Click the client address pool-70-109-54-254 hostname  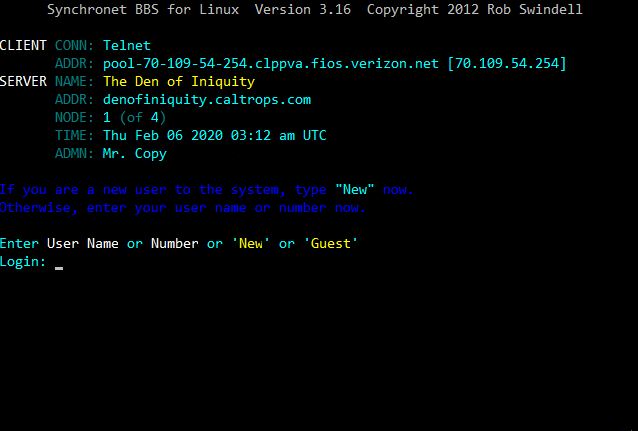(271, 63)
